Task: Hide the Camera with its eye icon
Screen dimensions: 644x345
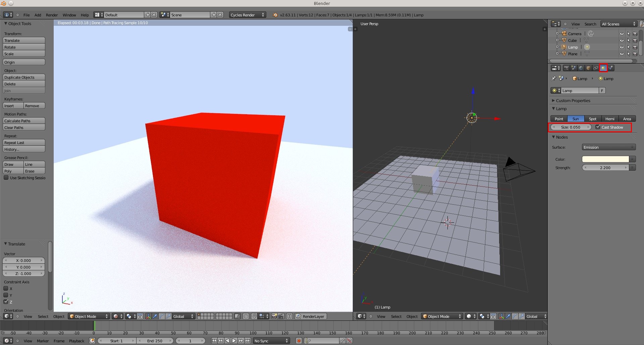Action: pyautogui.click(x=622, y=33)
